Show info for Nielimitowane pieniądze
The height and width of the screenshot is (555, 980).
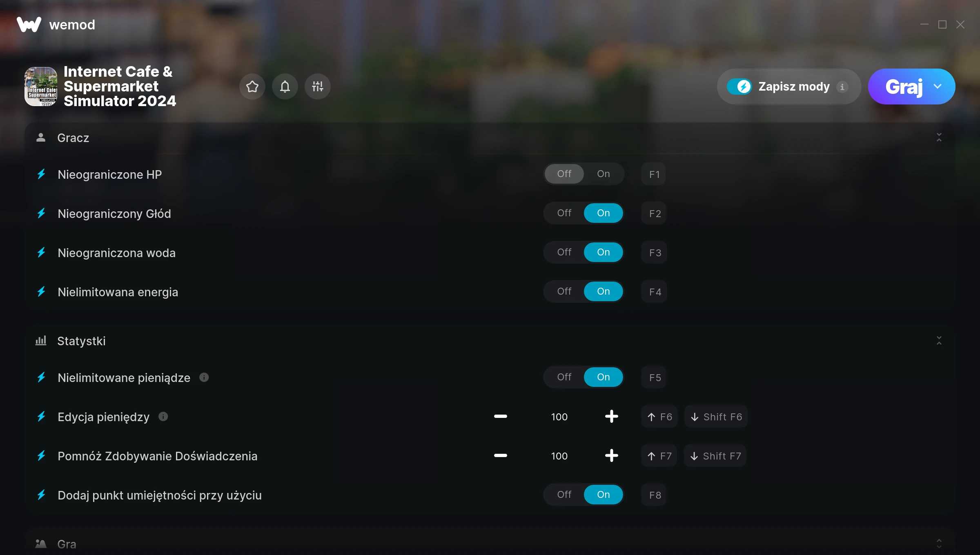pos(204,377)
